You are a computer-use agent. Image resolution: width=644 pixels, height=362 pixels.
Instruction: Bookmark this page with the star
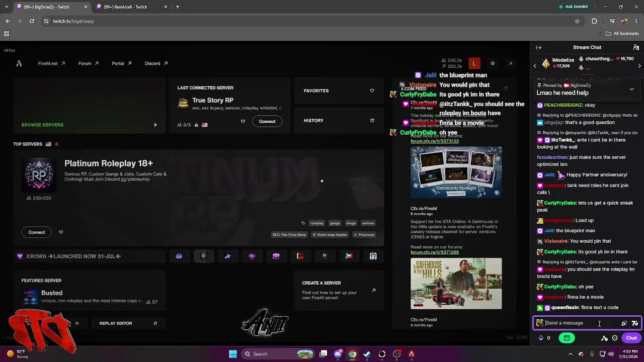(577, 21)
